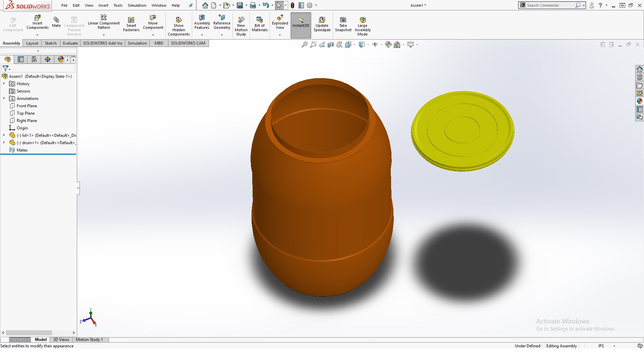This screenshot has width=644, height=352.
Task: Open the PropertyManager tab in the side panel
Action: click(21, 59)
